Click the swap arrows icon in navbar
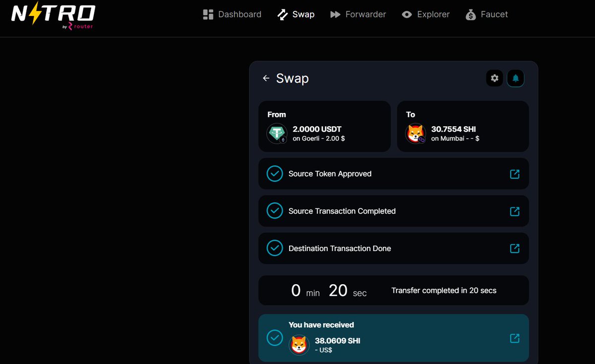Viewport: 595px width, 364px height. [x=283, y=14]
